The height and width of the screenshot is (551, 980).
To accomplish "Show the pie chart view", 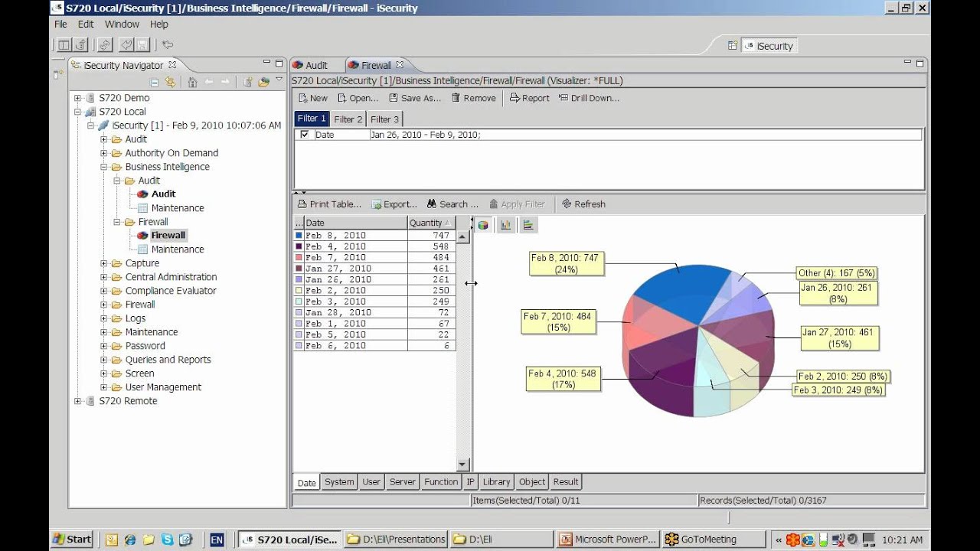I will [x=483, y=225].
